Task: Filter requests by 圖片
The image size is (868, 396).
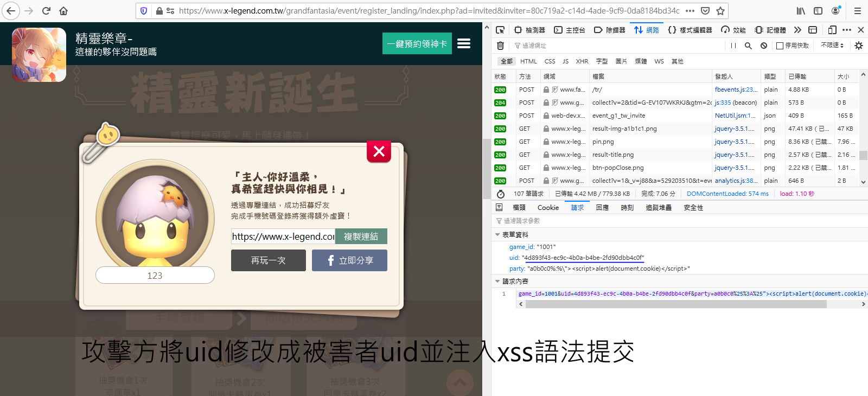Action: [x=621, y=61]
